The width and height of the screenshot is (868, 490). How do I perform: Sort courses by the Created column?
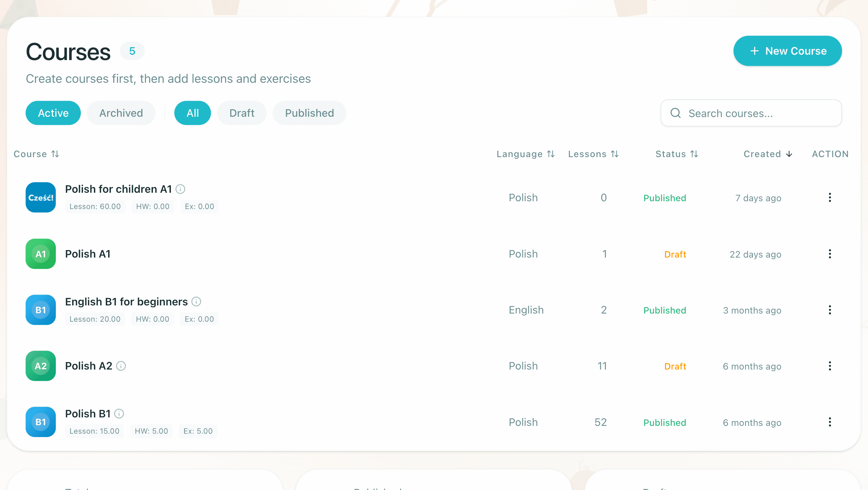[x=767, y=154]
